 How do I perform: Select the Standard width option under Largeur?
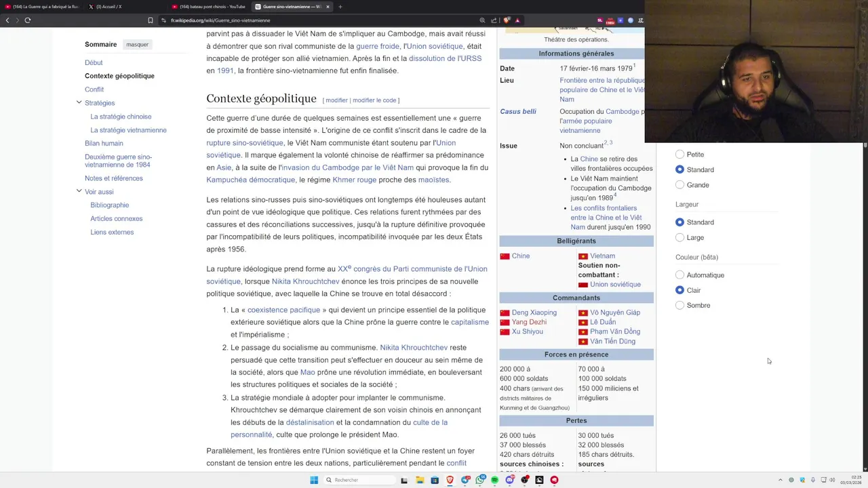[x=679, y=222]
